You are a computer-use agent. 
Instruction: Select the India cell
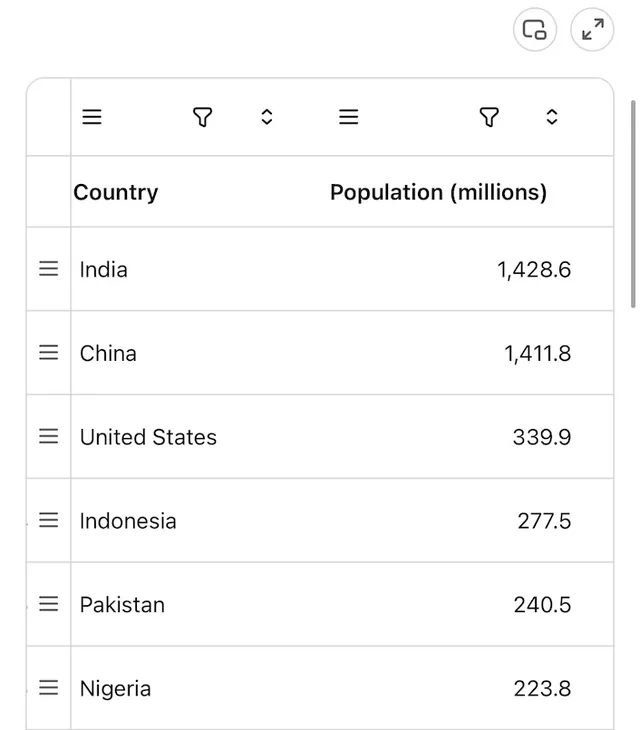(x=103, y=270)
